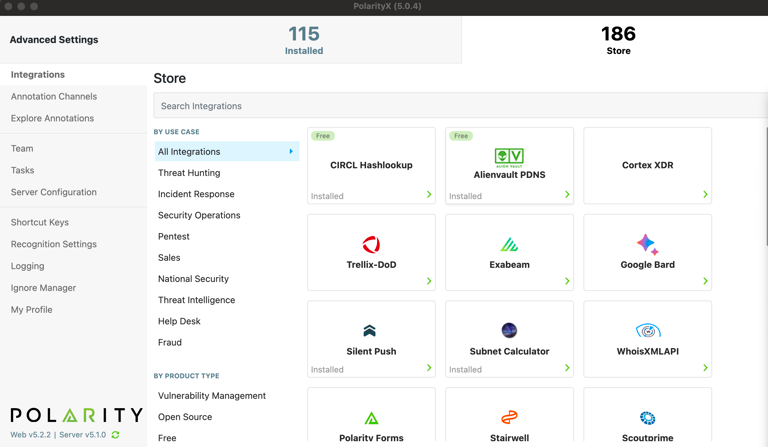Filter by Vulnerability Management product type

tap(212, 396)
